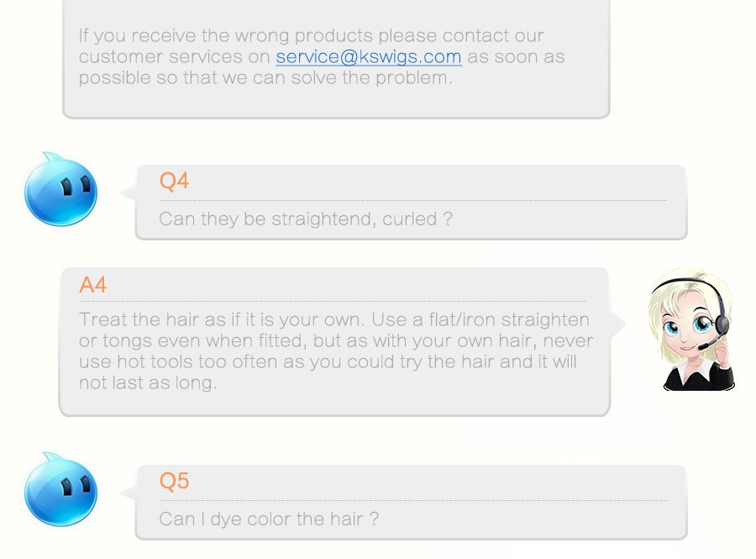Click the "Treat the hair as if" answer text
756x559 pixels.
336,351
